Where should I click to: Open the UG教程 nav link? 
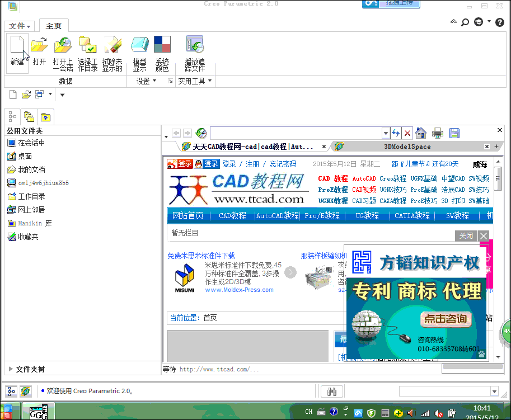point(367,215)
